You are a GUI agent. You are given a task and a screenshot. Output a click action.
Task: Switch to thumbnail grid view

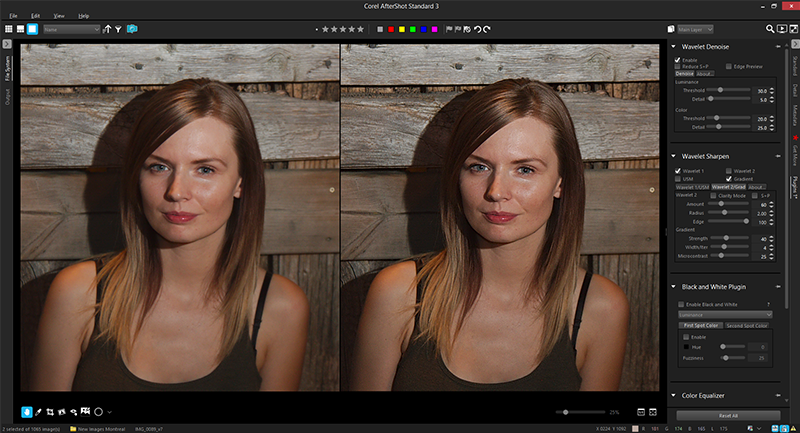point(9,29)
